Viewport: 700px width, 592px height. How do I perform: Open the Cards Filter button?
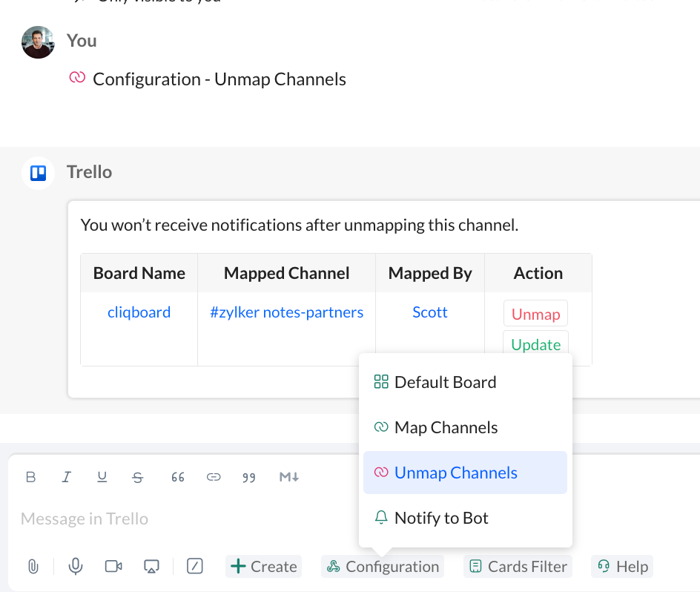coord(518,567)
